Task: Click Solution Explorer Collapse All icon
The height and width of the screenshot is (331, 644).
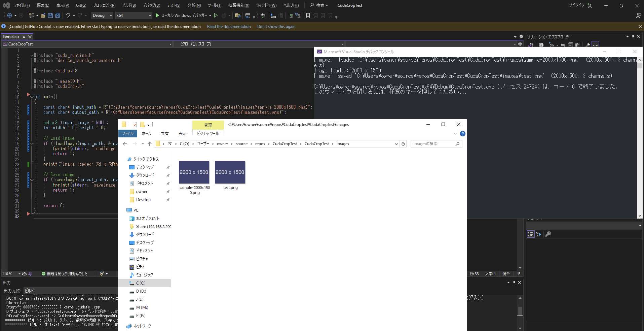Action: (x=570, y=45)
